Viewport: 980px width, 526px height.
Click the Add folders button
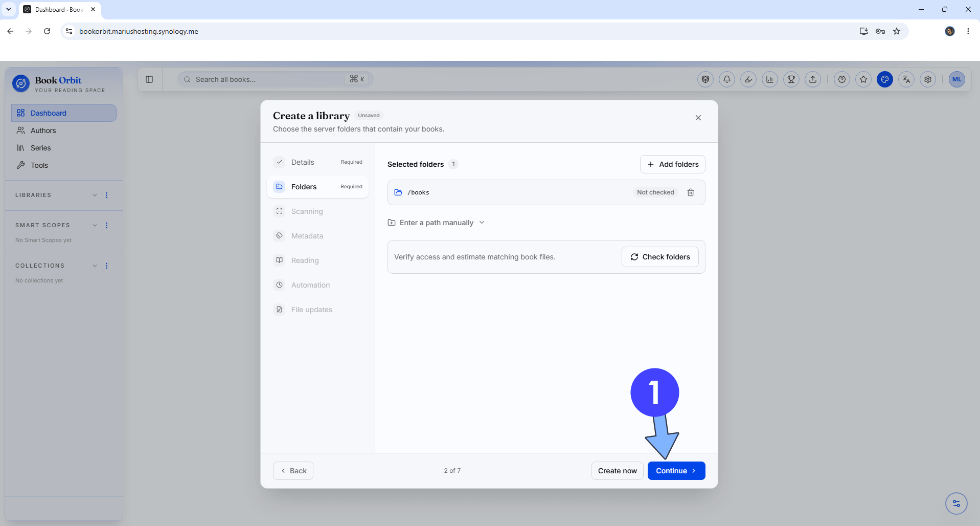[672, 164]
